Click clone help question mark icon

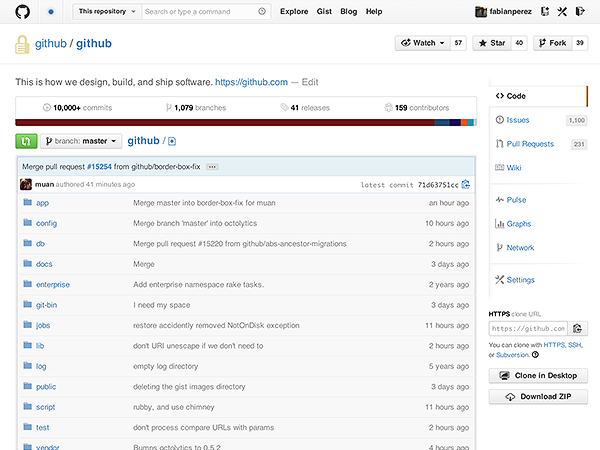[535, 355]
